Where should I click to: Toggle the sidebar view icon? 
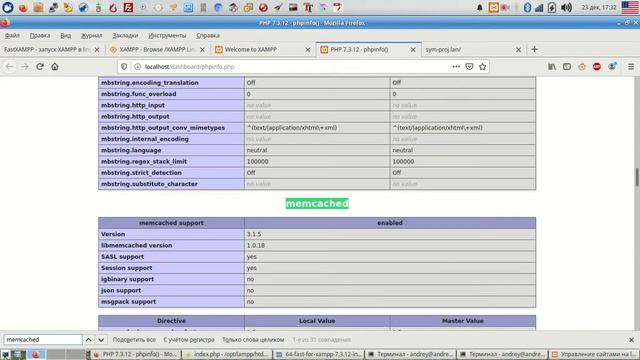click(x=567, y=67)
